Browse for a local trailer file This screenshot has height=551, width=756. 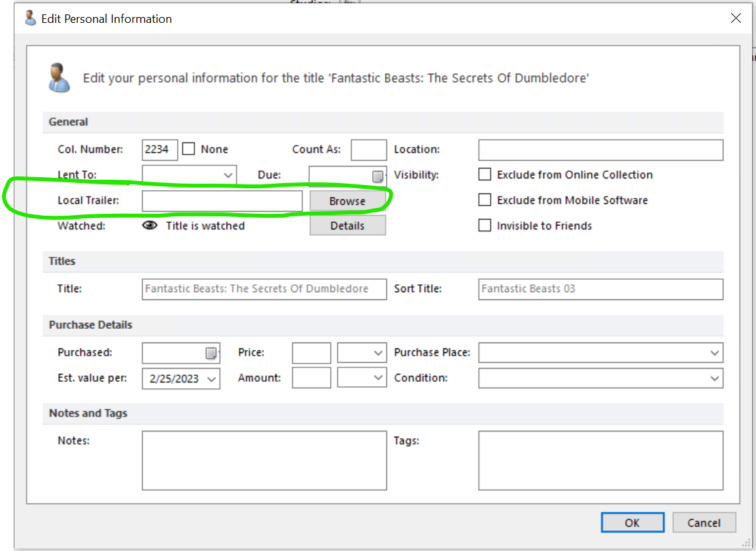pos(348,201)
